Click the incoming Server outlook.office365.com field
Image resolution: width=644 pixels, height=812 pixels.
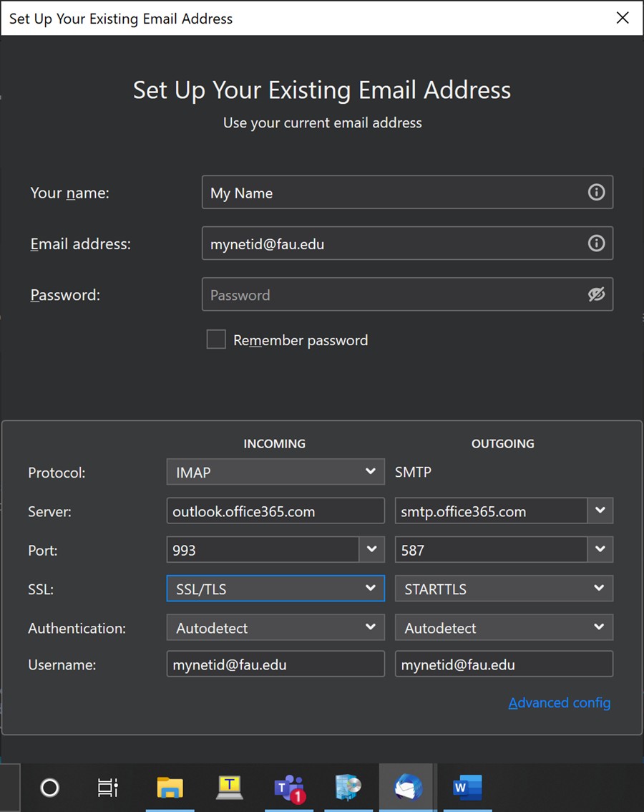click(275, 511)
